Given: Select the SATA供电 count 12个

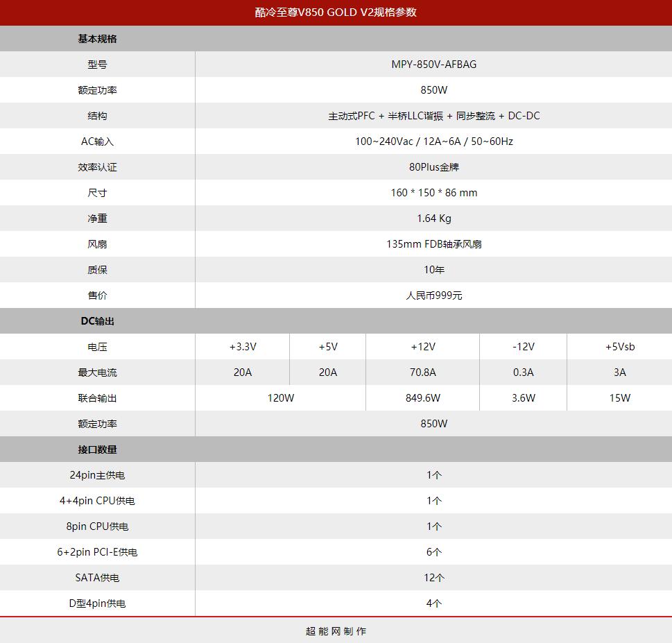Looking at the screenshot, I should click(x=433, y=578).
